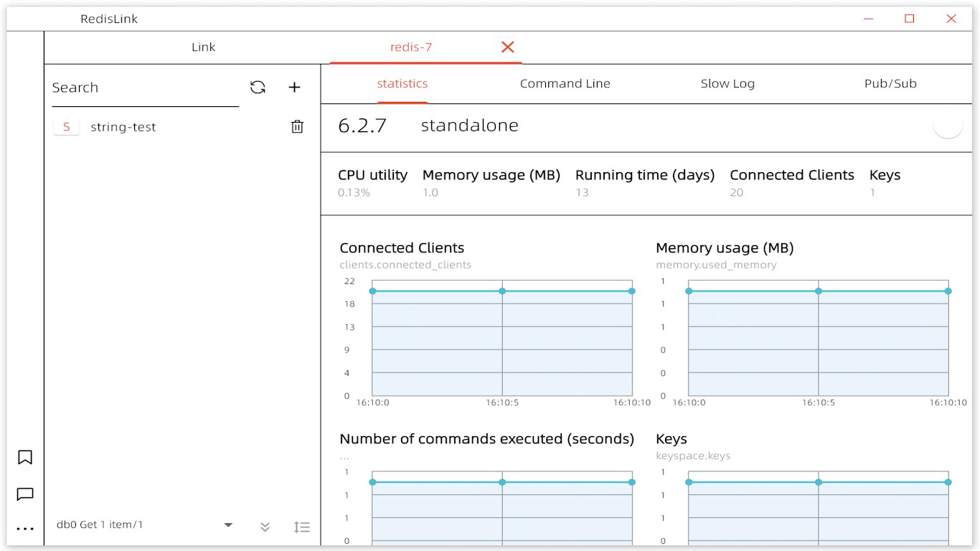Click the Running time (days) label
The height and width of the screenshot is (551, 980).
645,175
